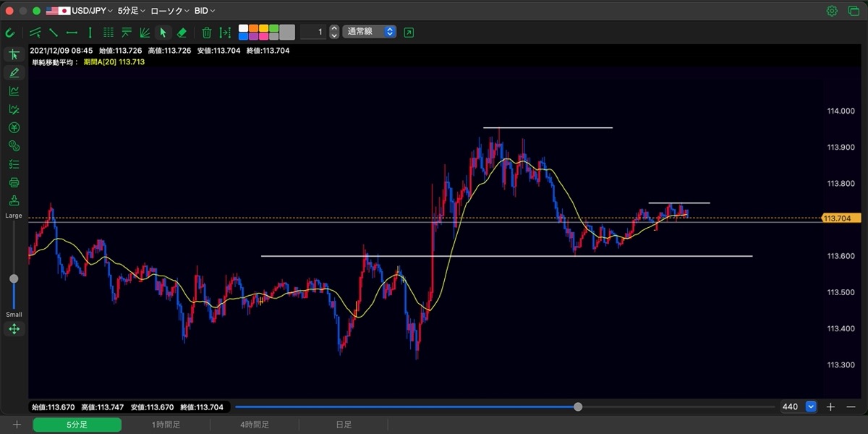Choose the vertical line tool
Viewport: 868px width, 434px height.
[x=90, y=33]
